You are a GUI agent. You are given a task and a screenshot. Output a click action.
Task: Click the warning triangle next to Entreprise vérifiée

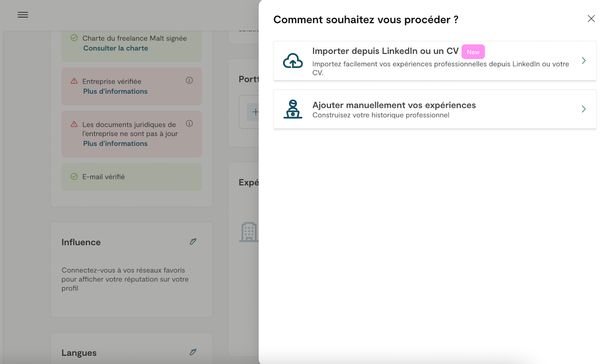click(x=74, y=81)
